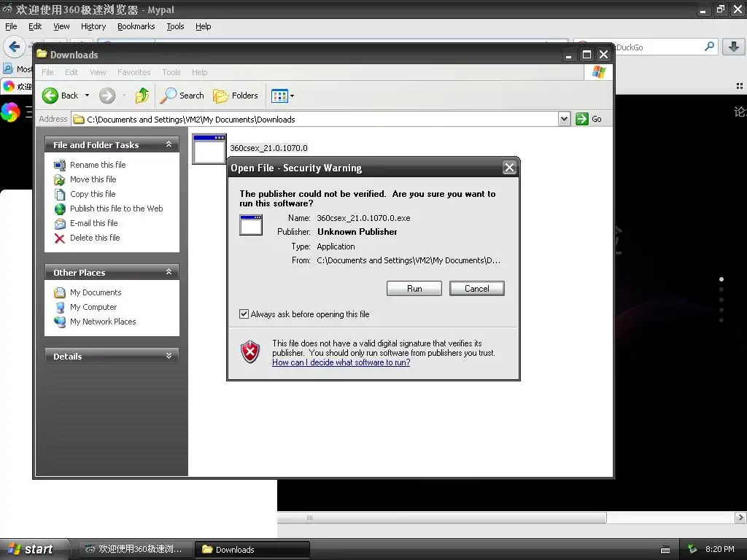747x560 pixels.
Task: Click the Windows flag logo in Downloads window
Action: (x=598, y=72)
